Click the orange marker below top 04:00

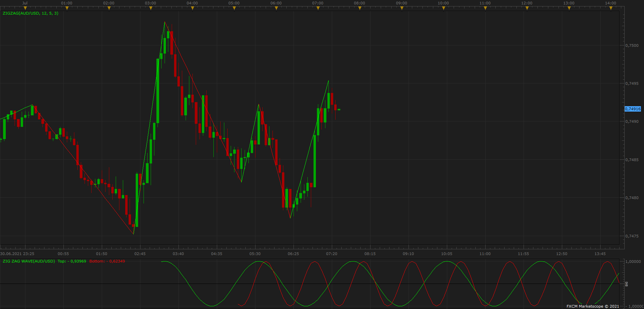pyautogui.click(x=192, y=8)
